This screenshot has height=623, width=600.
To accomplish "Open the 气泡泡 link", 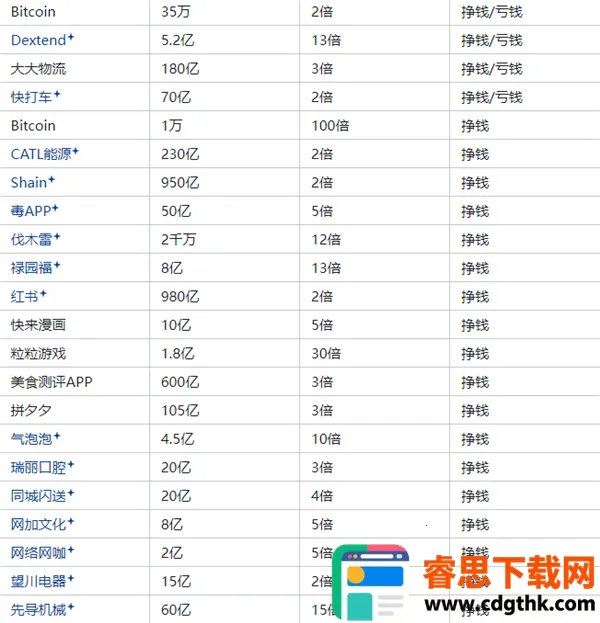I will (x=35, y=439).
